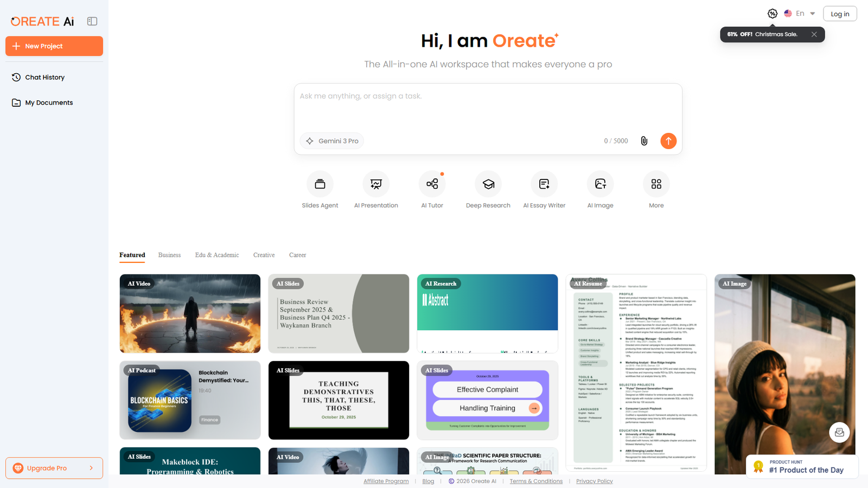Send the prompt with the arrow button
Image resolution: width=868 pixels, height=488 pixels.
(x=668, y=140)
